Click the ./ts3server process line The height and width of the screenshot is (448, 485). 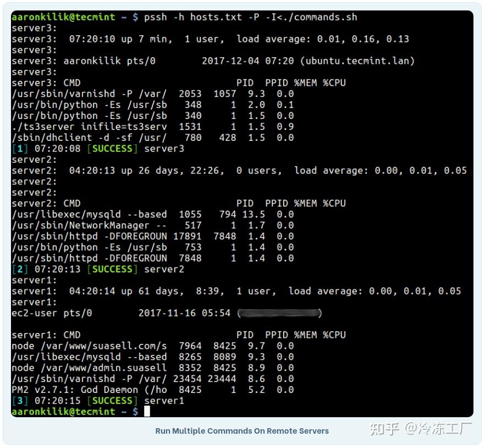[x=153, y=127]
